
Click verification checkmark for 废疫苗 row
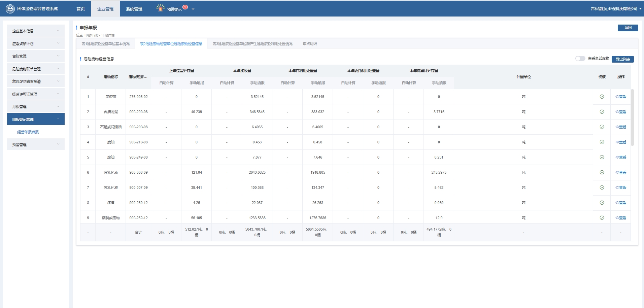click(602, 97)
